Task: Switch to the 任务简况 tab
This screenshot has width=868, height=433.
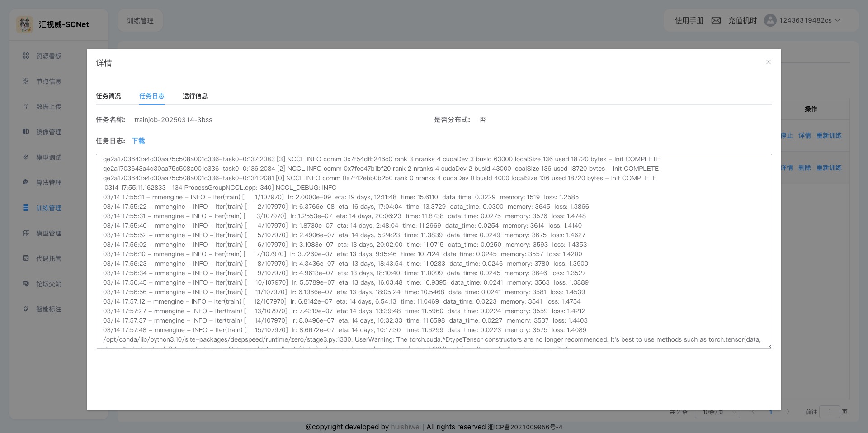Action: coord(108,96)
